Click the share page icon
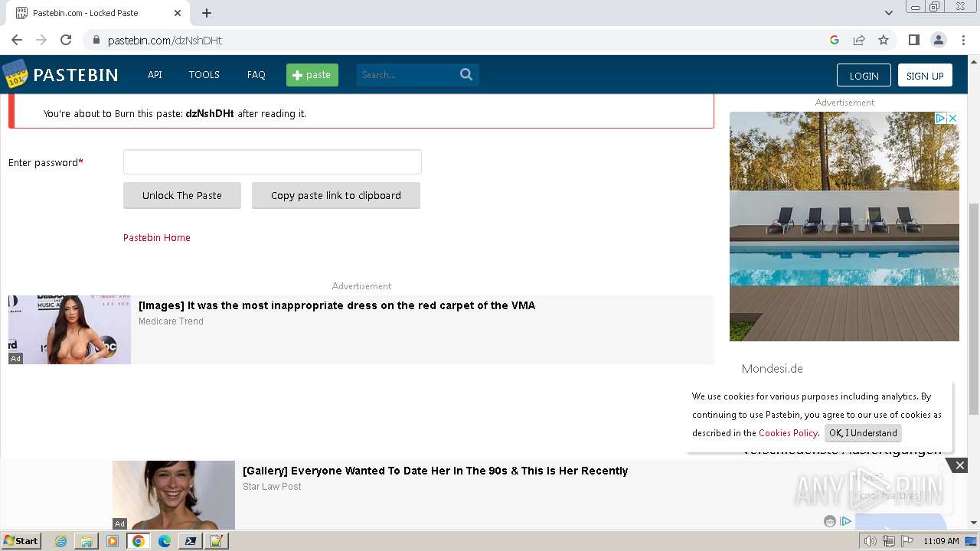This screenshot has width=980, height=551. coord(859,40)
